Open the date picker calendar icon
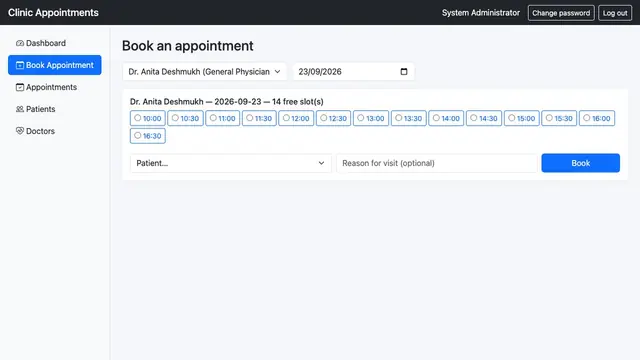The height and width of the screenshot is (360, 640). pos(404,72)
